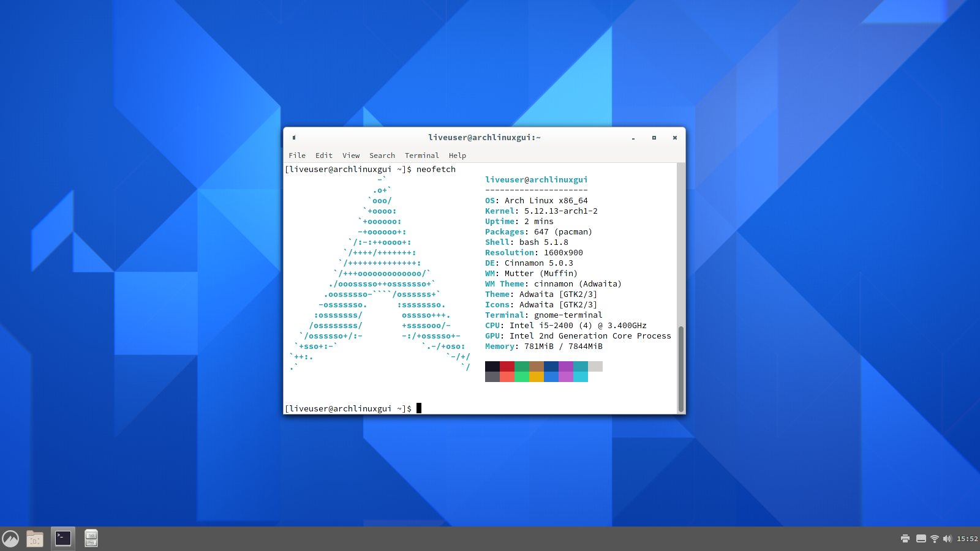Open the removable drives tray icon
The height and width of the screenshot is (551, 980).
pos(921,539)
